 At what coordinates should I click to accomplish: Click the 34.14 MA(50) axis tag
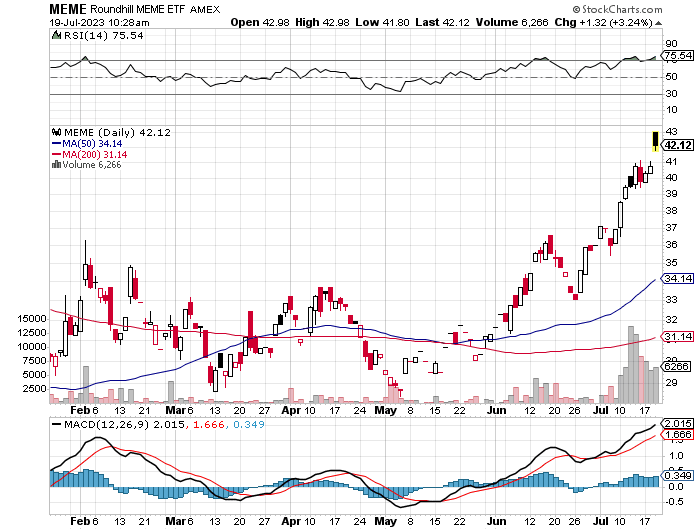pos(678,279)
